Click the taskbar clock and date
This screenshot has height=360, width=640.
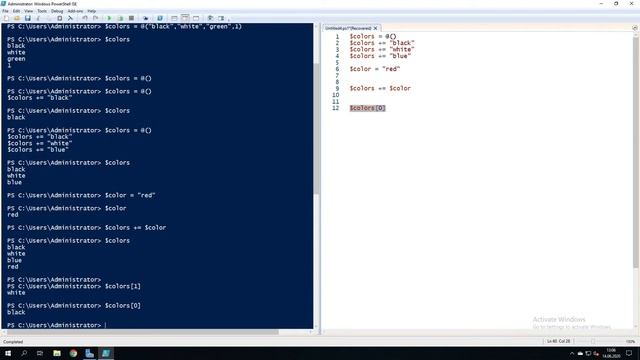[611, 353]
